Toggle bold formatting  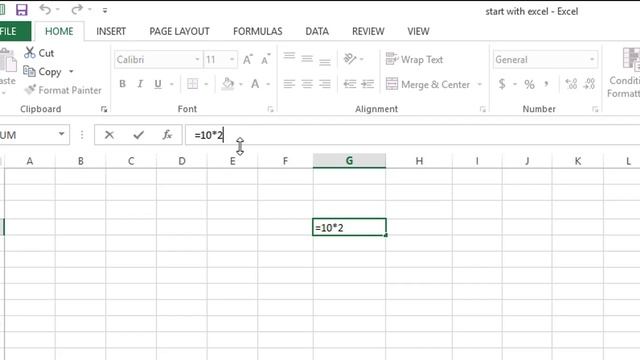(x=122, y=84)
